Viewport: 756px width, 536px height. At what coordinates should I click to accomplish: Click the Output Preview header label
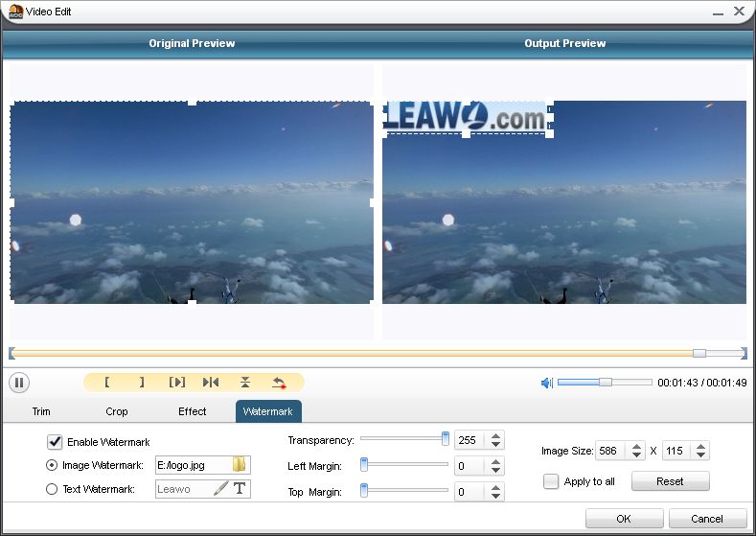(x=565, y=43)
